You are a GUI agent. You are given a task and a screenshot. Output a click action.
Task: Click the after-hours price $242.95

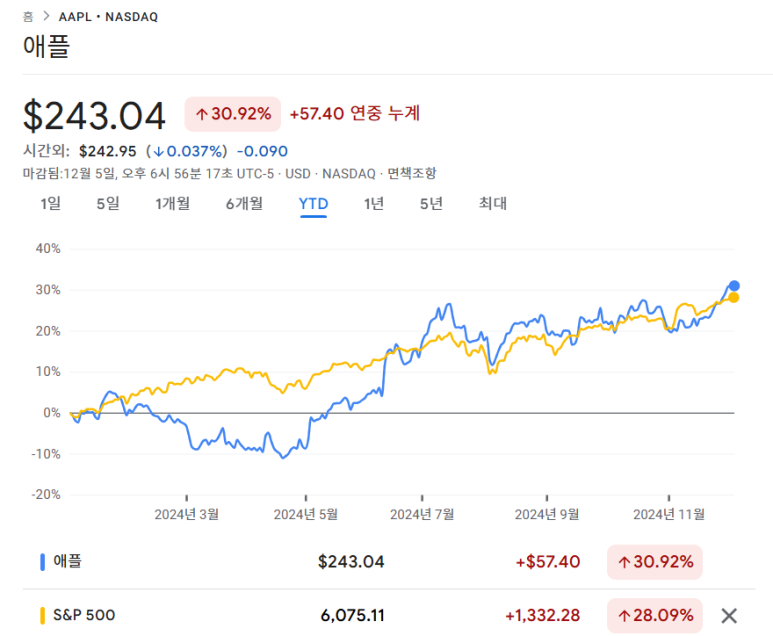(107, 151)
